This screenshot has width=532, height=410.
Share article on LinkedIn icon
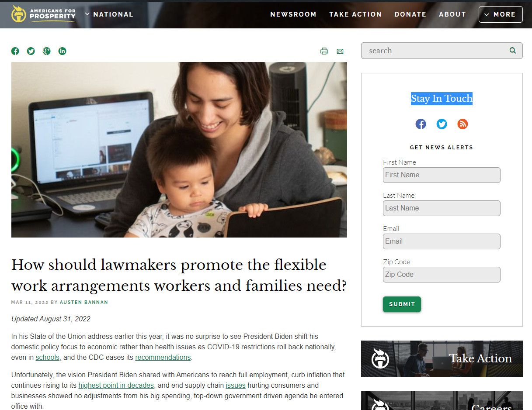pos(63,51)
